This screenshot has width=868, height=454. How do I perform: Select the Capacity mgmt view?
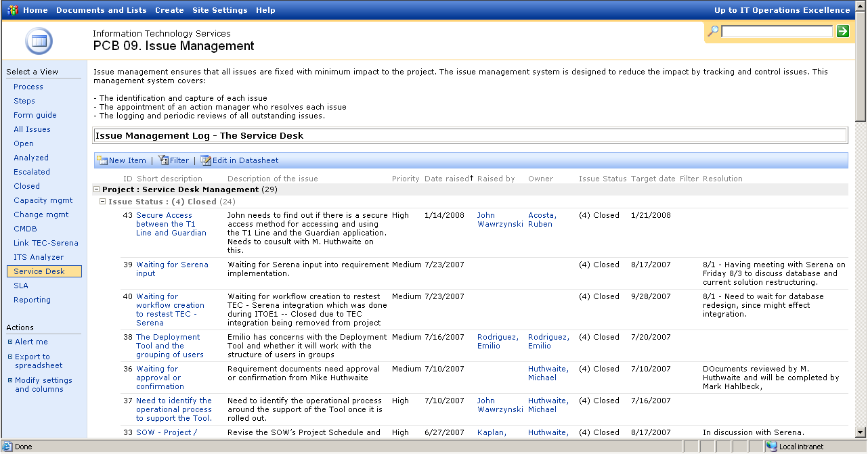click(43, 200)
